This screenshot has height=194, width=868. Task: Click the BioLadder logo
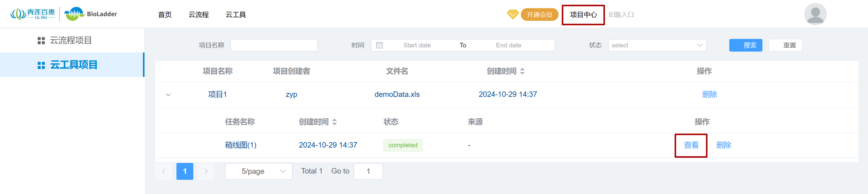tap(91, 14)
